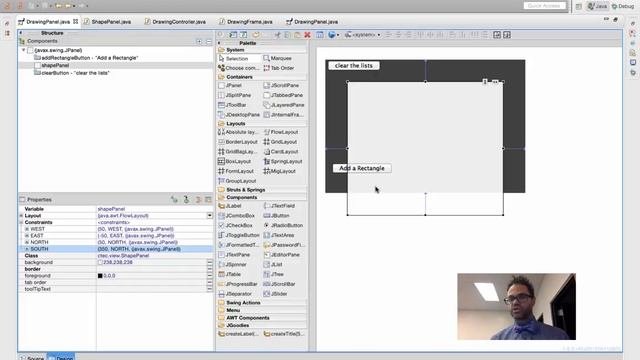Collapse the Layouts palette category
The image size is (640, 360).
coord(236,123)
